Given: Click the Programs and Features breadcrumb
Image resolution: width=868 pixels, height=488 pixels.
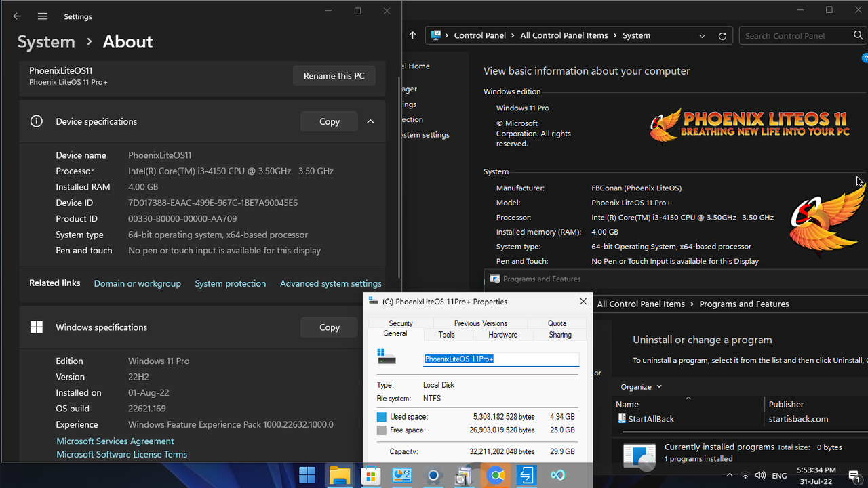Looking at the screenshot, I should coord(744,304).
